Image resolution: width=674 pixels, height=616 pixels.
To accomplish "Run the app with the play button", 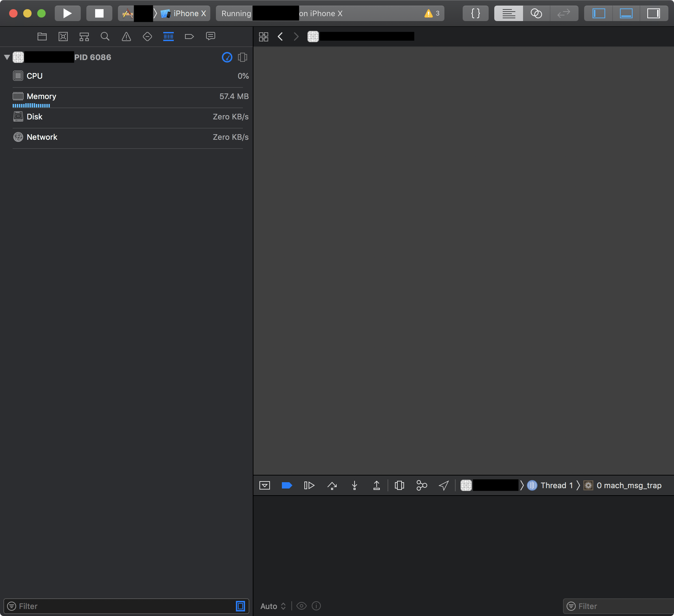I will 67,13.
